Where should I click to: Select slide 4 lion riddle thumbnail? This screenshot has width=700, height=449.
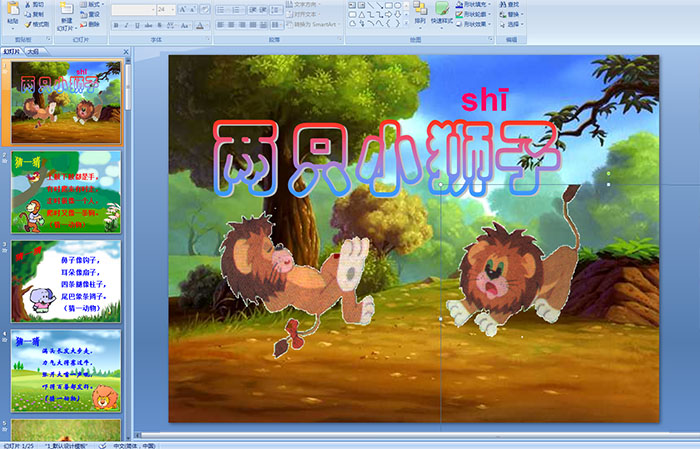tap(66, 370)
